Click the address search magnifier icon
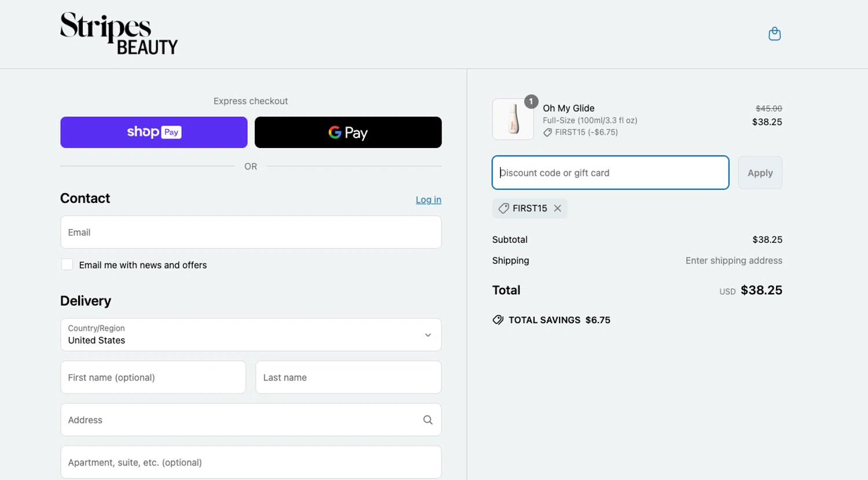This screenshot has width=868, height=480. 428,420
